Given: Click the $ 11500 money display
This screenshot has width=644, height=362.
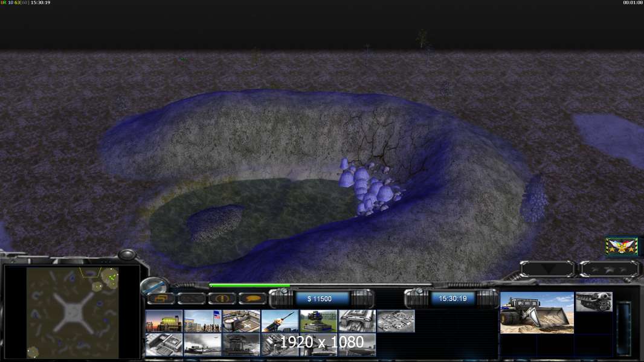Looking at the screenshot, I should point(320,299).
